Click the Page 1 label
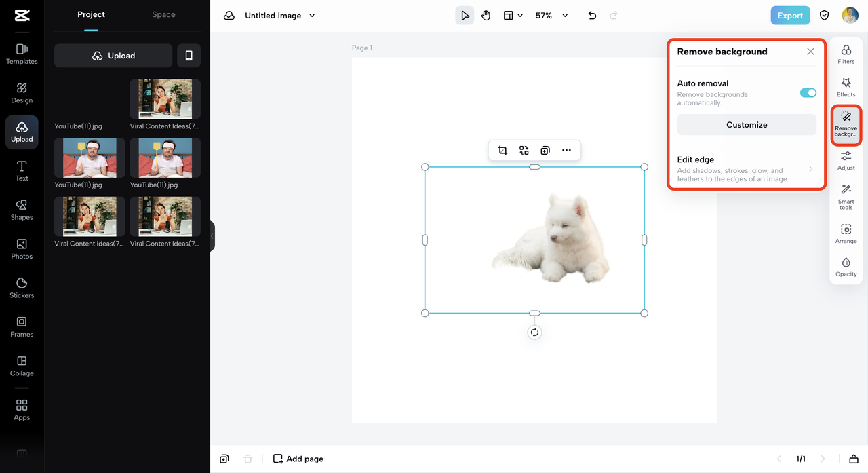Image resolution: width=868 pixels, height=473 pixels. pyautogui.click(x=362, y=48)
